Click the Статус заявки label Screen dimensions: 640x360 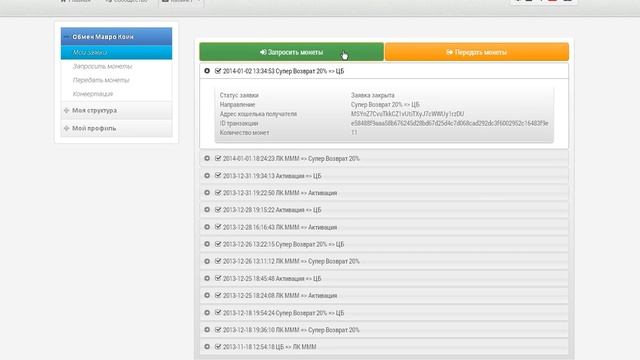(239, 95)
